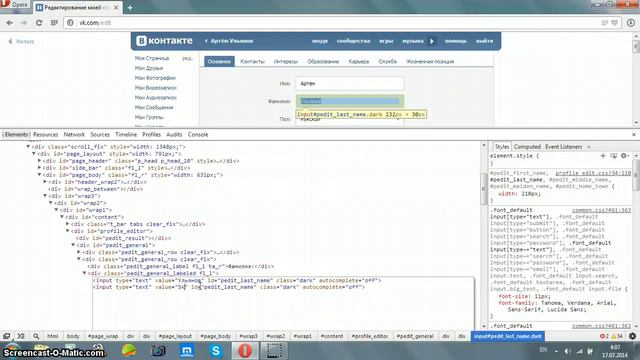Collapse the page_body div node

tap(40, 175)
